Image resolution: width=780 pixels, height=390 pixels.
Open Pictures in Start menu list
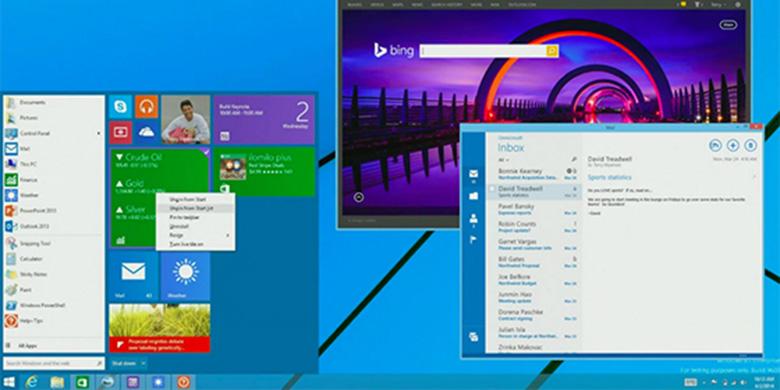54,118
